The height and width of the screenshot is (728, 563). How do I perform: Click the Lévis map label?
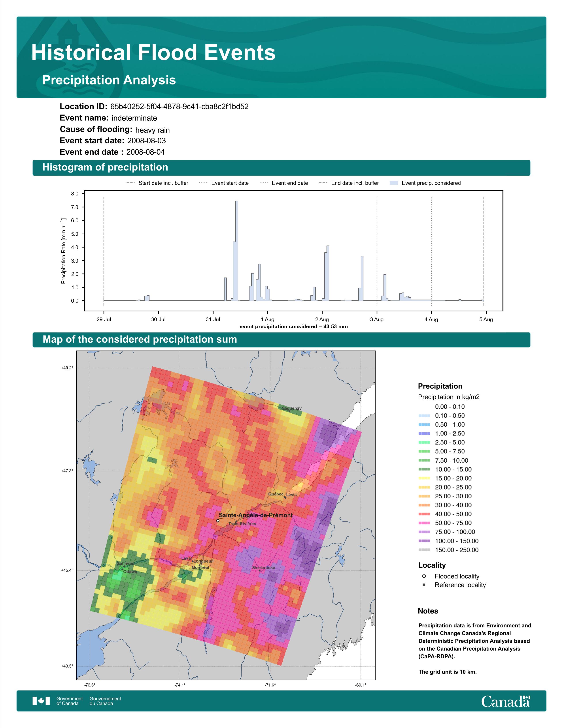291,495
